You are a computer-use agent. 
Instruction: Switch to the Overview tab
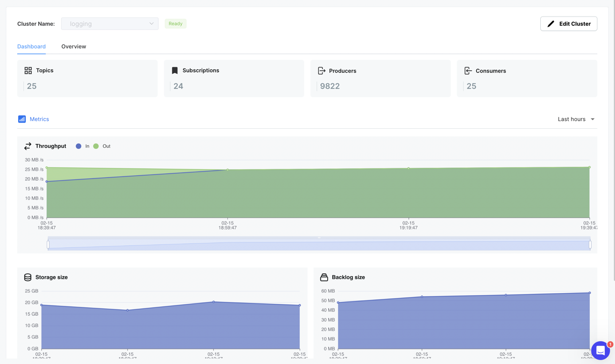pyautogui.click(x=73, y=46)
